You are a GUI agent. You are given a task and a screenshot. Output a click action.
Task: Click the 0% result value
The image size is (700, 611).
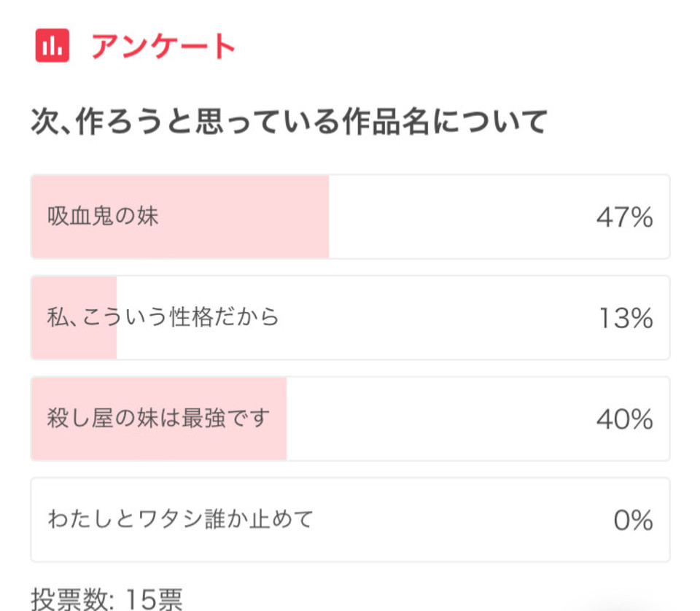click(633, 521)
